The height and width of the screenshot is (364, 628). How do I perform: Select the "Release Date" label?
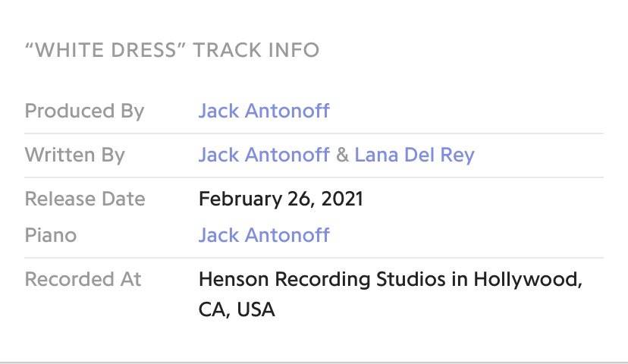click(x=85, y=199)
